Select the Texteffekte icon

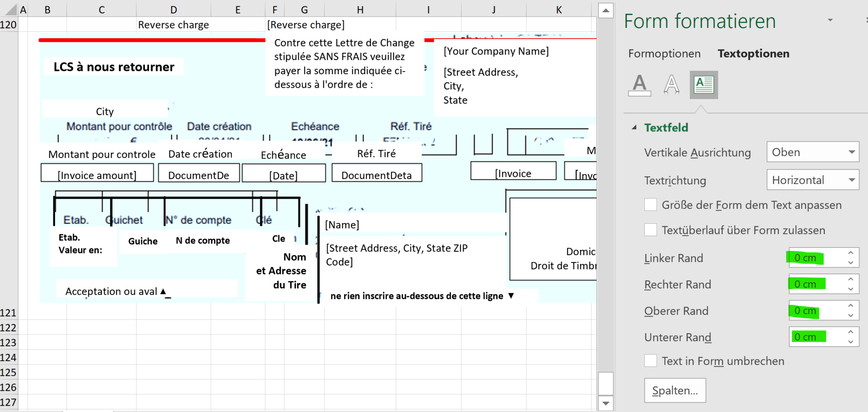672,84
